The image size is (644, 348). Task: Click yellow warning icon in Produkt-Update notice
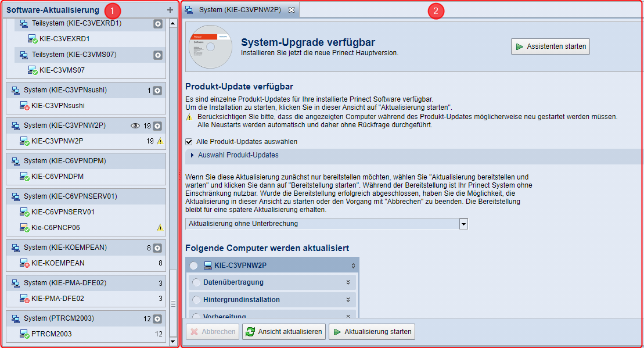(189, 117)
